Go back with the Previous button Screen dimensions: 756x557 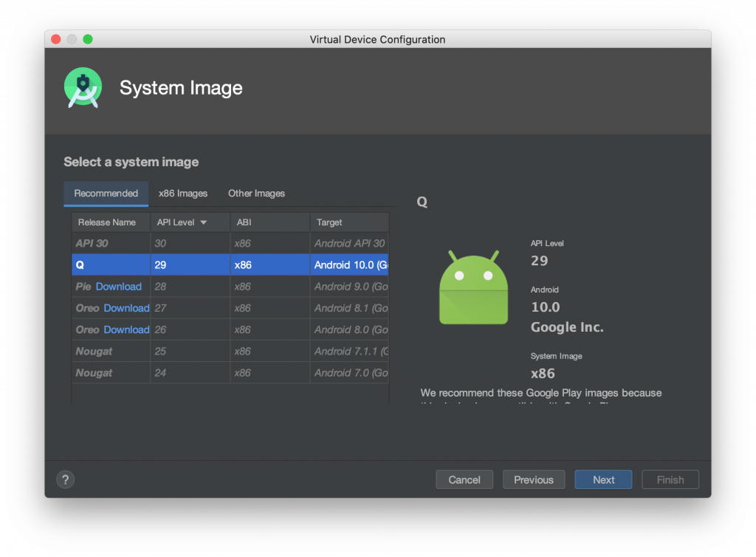pos(534,479)
